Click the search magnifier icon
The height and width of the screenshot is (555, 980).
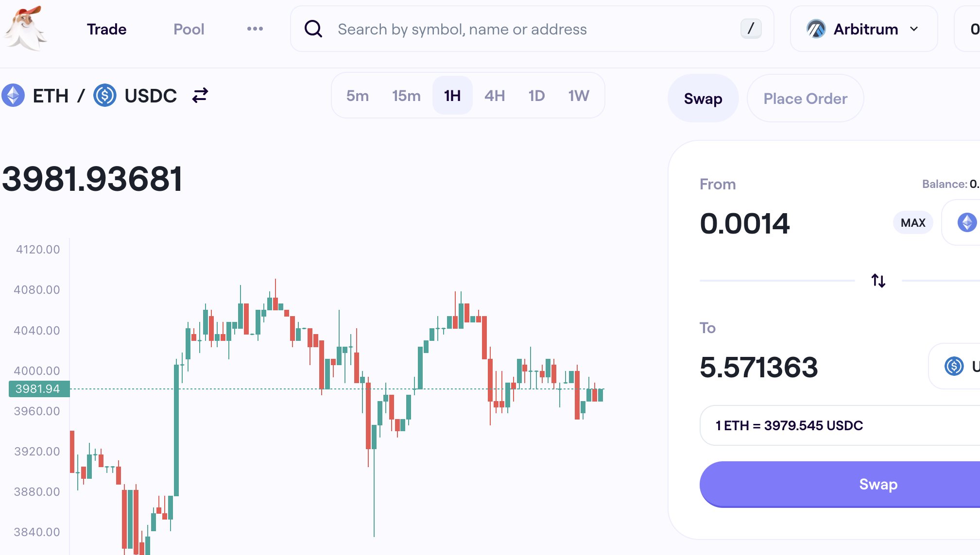click(x=313, y=29)
